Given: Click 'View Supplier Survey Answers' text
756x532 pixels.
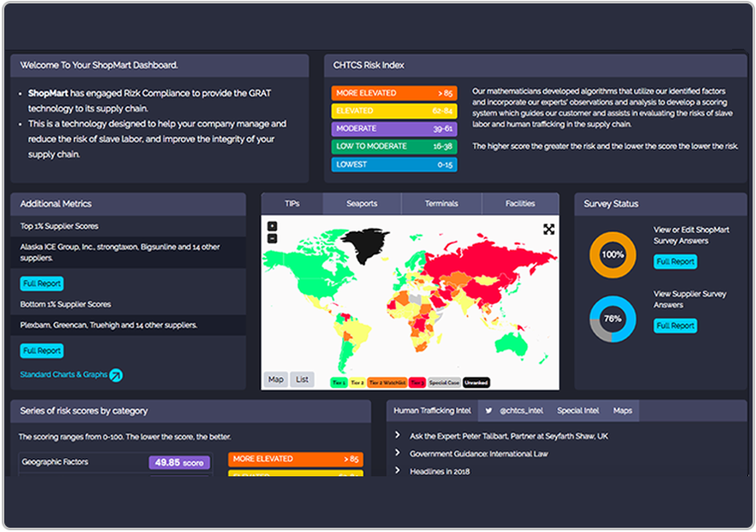Looking at the screenshot, I should (689, 299).
